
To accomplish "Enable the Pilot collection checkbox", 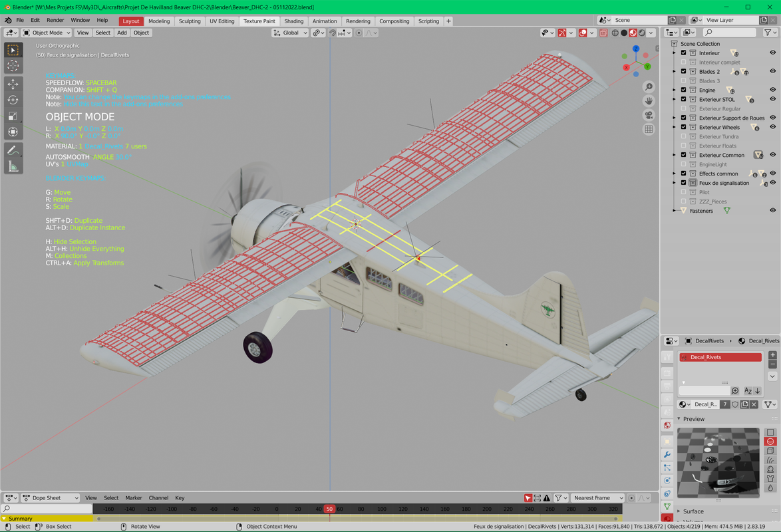I will pyautogui.click(x=683, y=192).
